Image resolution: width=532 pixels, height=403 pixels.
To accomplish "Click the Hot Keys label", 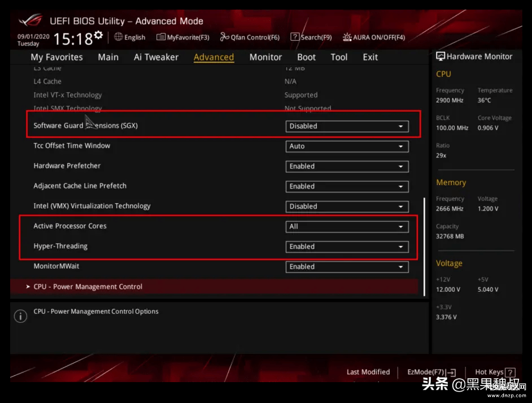I will click(489, 372).
